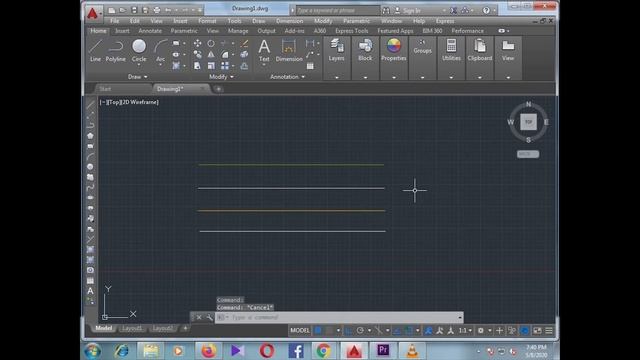
Task: Select multiline text A in the left toolbar
Action: pyautogui.click(x=90, y=291)
